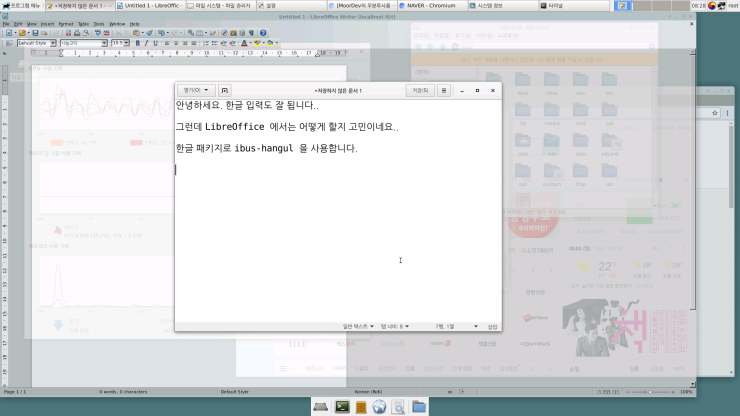Click Writer's Find and Replace icon
740x416 pixels.
pyautogui.click(x=190, y=33)
